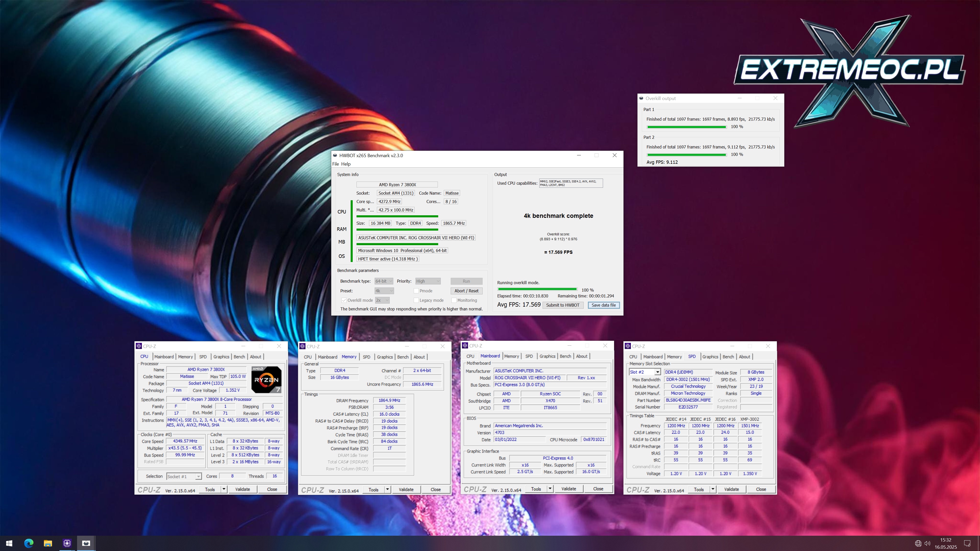
Task: Toggle the Pmode checkbox
Action: pos(416,291)
